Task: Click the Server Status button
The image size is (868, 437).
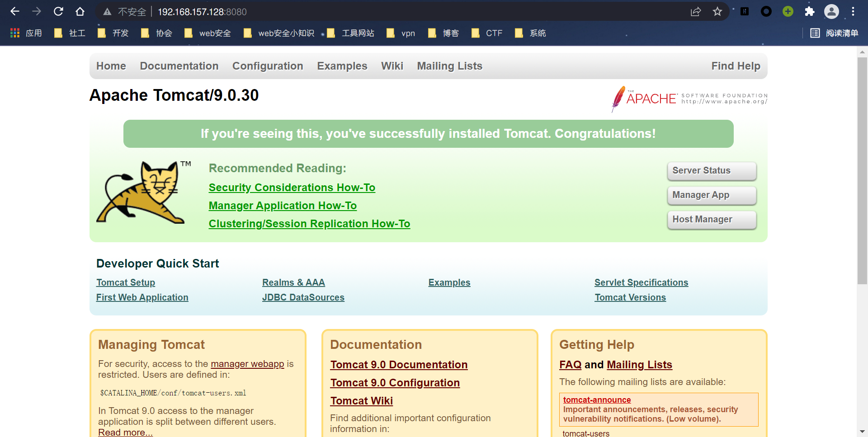Action: click(x=712, y=171)
